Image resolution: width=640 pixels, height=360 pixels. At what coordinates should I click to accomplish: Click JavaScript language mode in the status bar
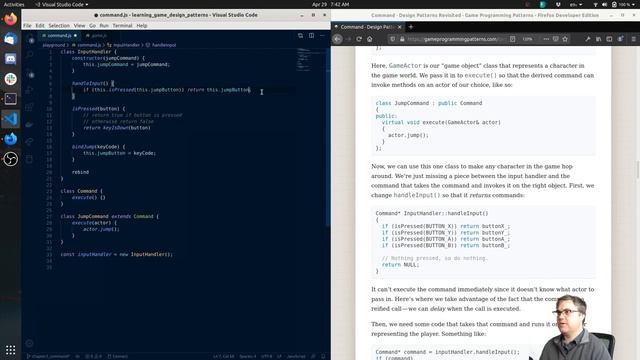(296, 356)
